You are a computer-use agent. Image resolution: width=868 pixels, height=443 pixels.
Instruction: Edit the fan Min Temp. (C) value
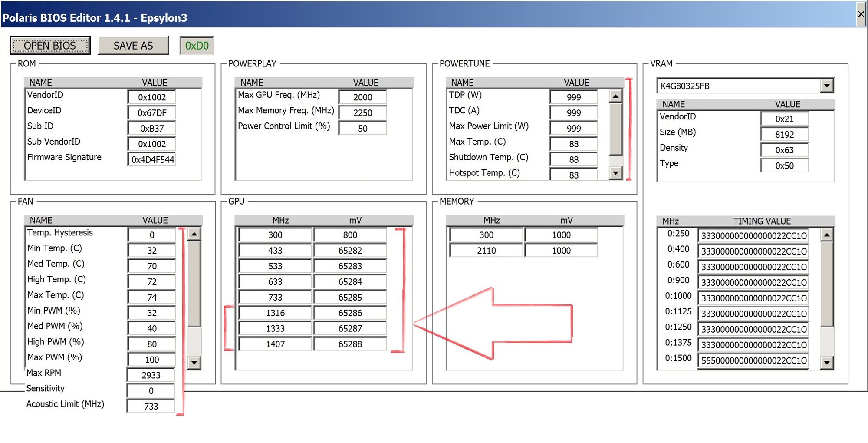click(152, 250)
